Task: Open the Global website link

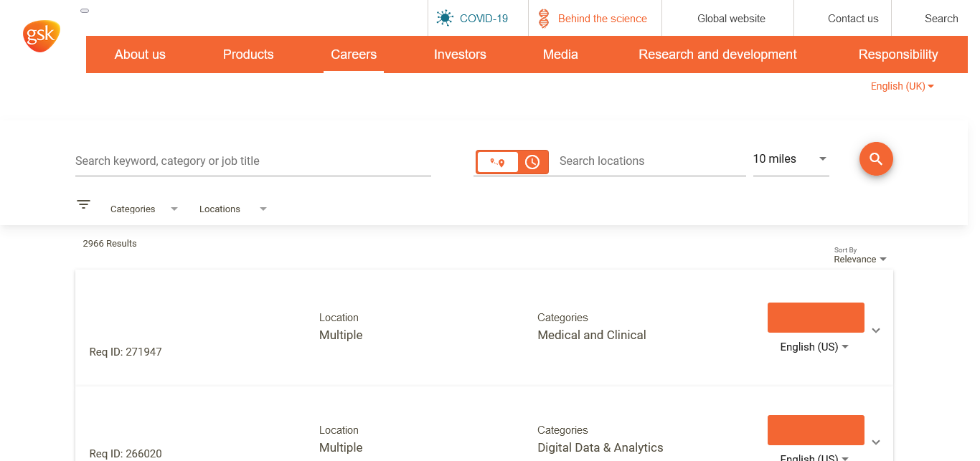Action: 731,19
